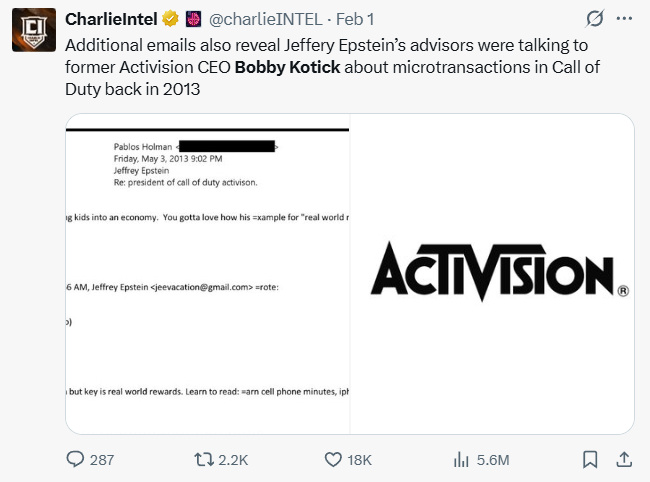Open the CharlieIntel profile avatar
Image resolution: width=650 pixels, height=482 pixels.
click(x=32, y=30)
